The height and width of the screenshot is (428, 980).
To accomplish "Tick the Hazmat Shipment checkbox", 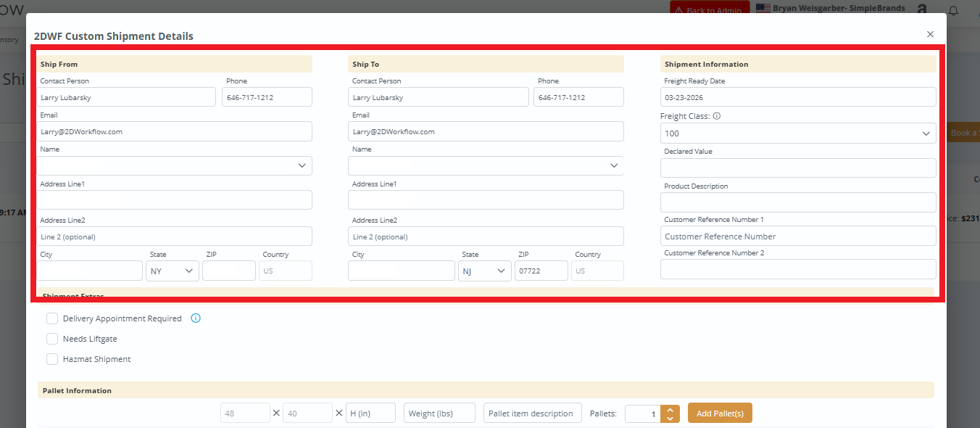I will click(52, 359).
